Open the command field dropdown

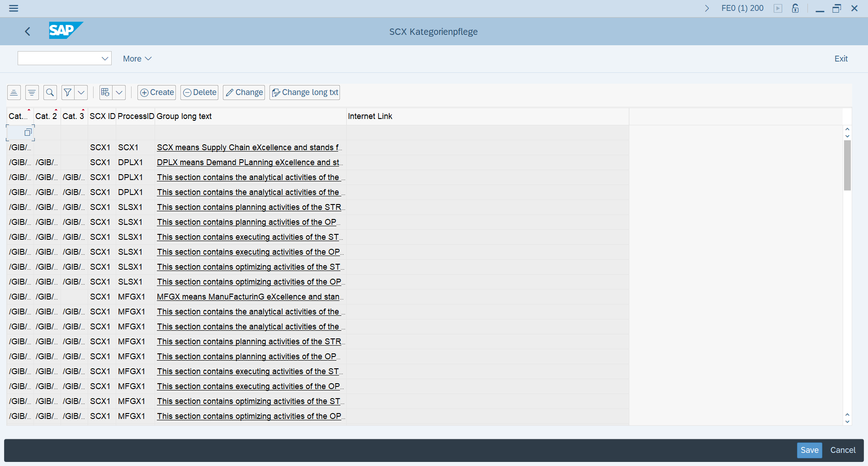point(105,58)
